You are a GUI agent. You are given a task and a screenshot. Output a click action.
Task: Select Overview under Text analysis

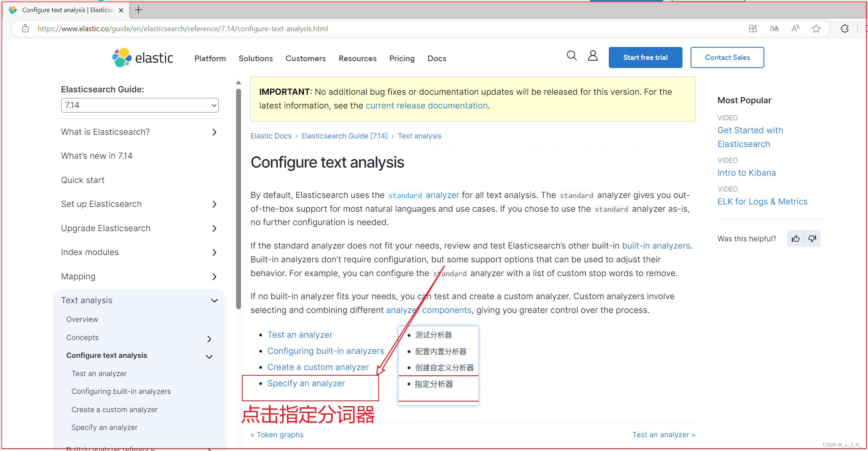pyautogui.click(x=82, y=319)
